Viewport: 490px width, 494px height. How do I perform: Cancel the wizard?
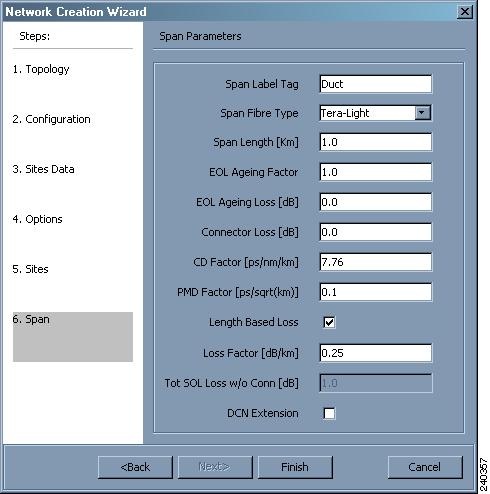(425, 467)
